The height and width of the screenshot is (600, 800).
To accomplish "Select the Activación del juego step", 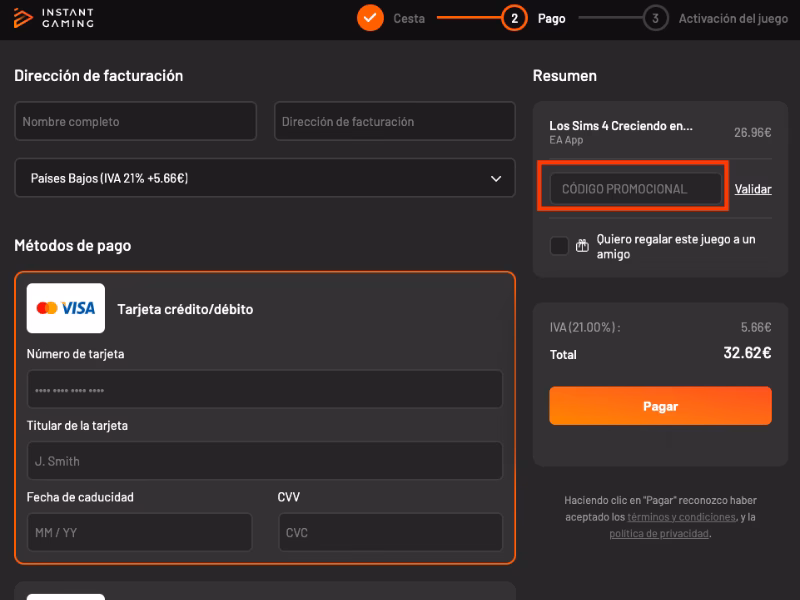I will [733, 18].
